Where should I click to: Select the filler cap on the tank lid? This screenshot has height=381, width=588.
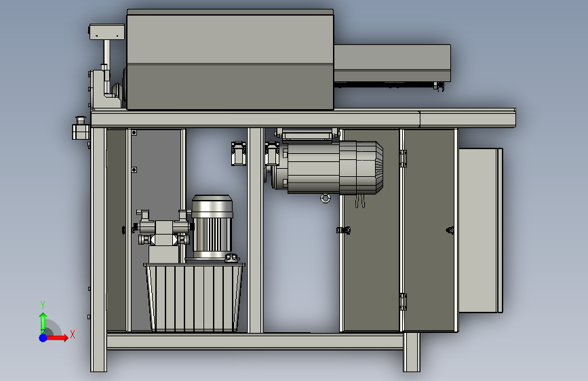pos(232,258)
